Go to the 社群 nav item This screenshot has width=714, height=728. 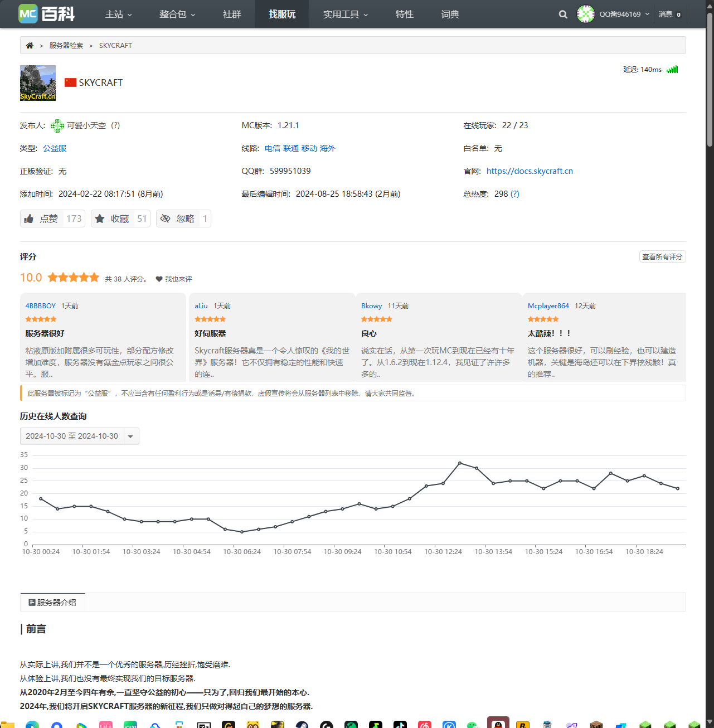pos(232,14)
